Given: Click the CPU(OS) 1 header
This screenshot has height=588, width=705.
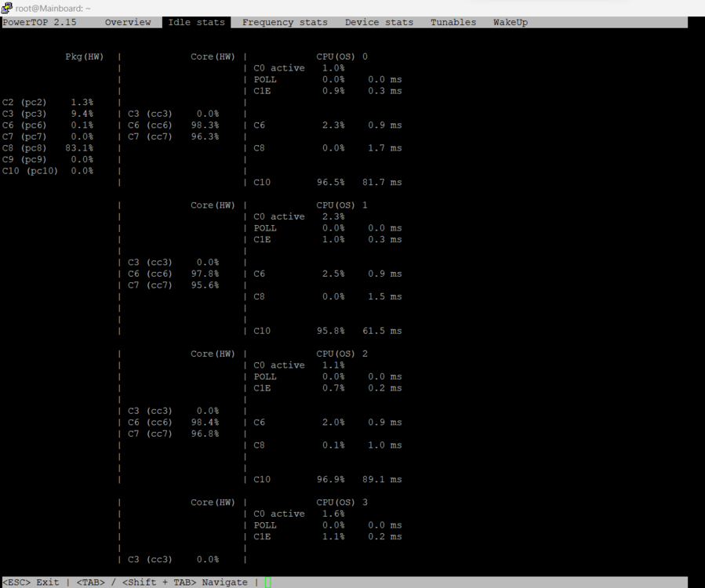Looking at the screenshot, I should (x=342, y=205).
